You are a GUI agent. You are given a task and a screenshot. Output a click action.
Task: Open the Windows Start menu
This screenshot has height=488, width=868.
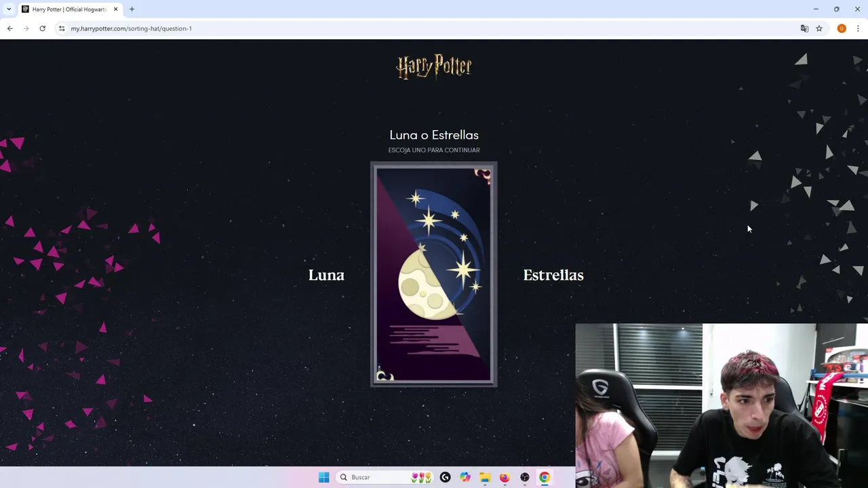(x=323, y=477)
